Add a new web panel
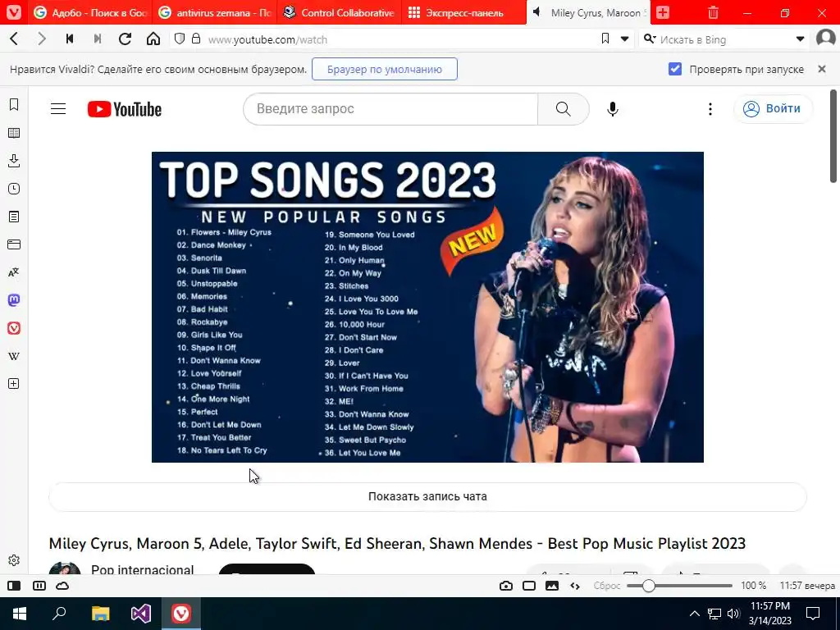The image size is (840, 630). coord(14,384)
